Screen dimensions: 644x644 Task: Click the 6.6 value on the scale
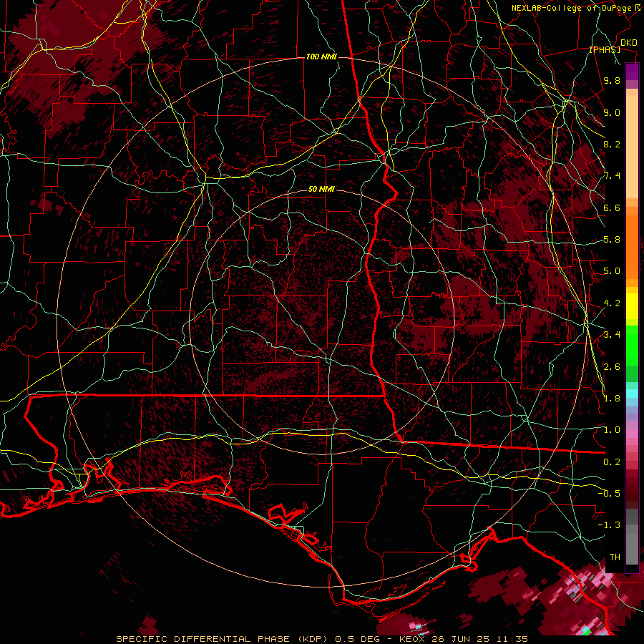click(x=612, y=208)
